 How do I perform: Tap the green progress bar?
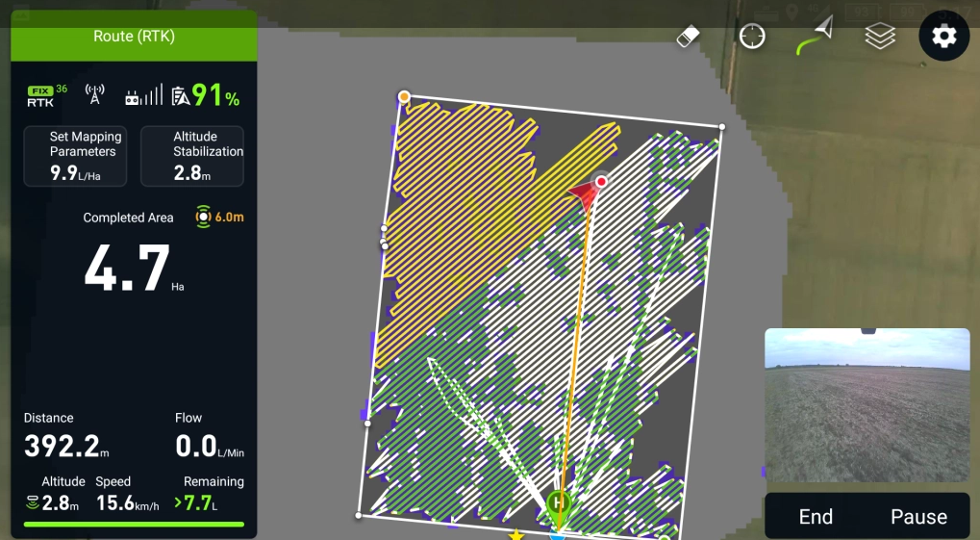[x=134, y=525]
